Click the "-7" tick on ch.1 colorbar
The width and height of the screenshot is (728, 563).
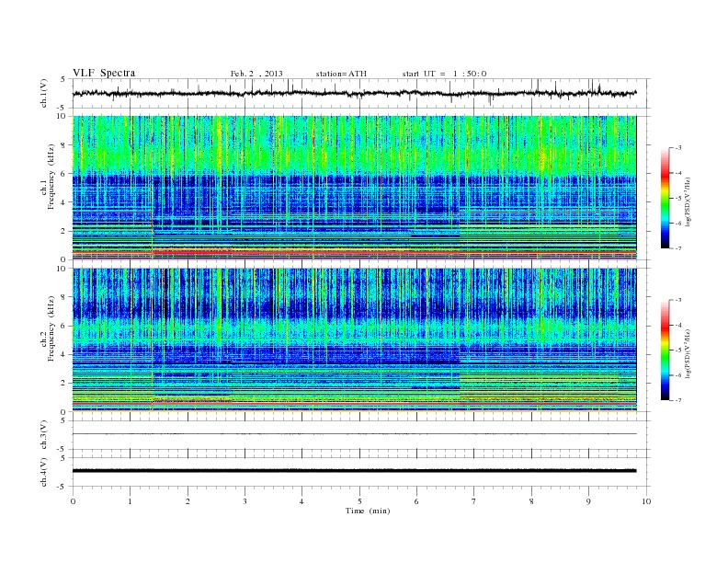coord(678,248)
